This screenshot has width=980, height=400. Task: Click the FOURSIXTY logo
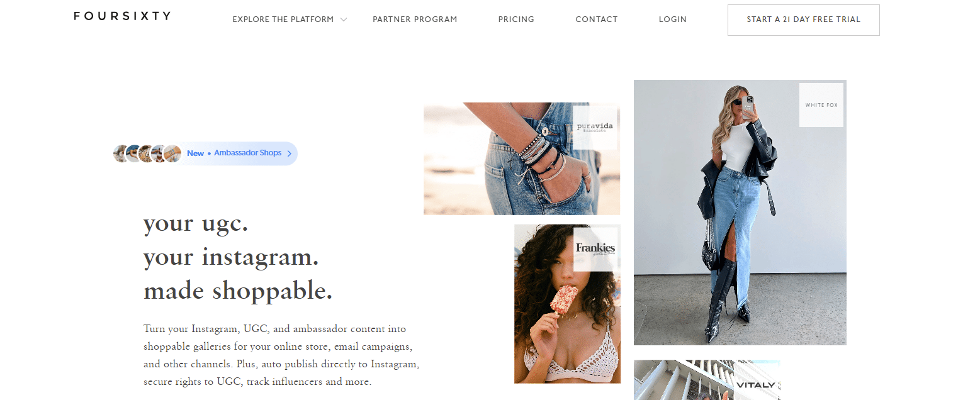pyautogui.click(x=122, y=16)
